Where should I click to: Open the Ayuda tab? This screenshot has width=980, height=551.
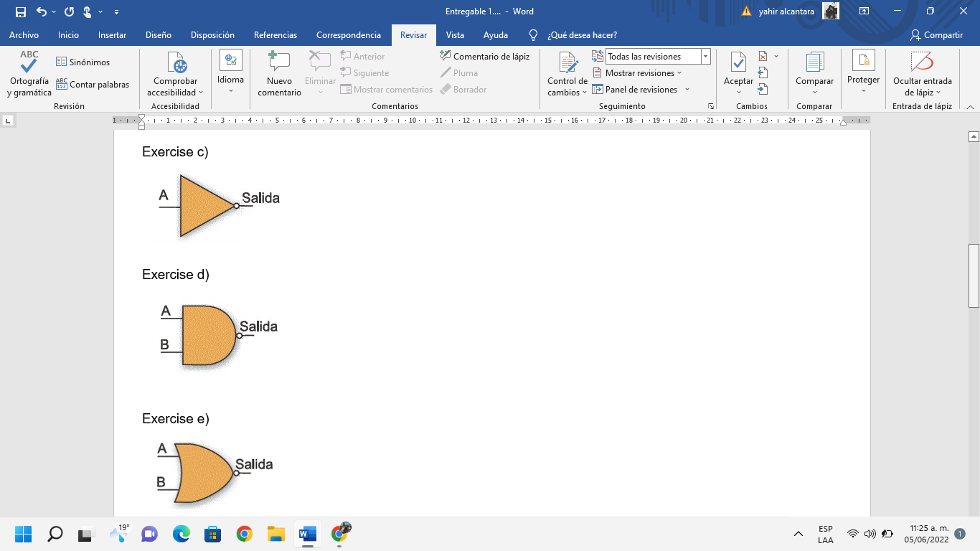point(496,34)
